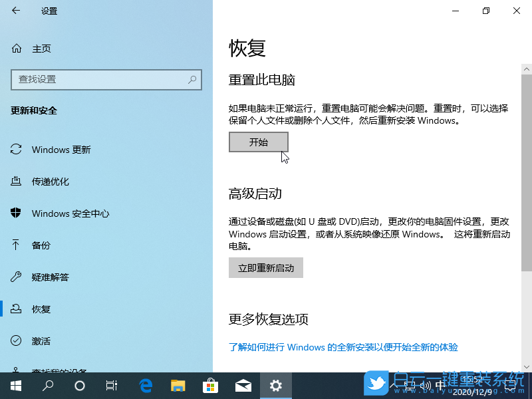Go back using the back arrow
532x399 pixels.
pyautogui.click(x=15, y=11)
